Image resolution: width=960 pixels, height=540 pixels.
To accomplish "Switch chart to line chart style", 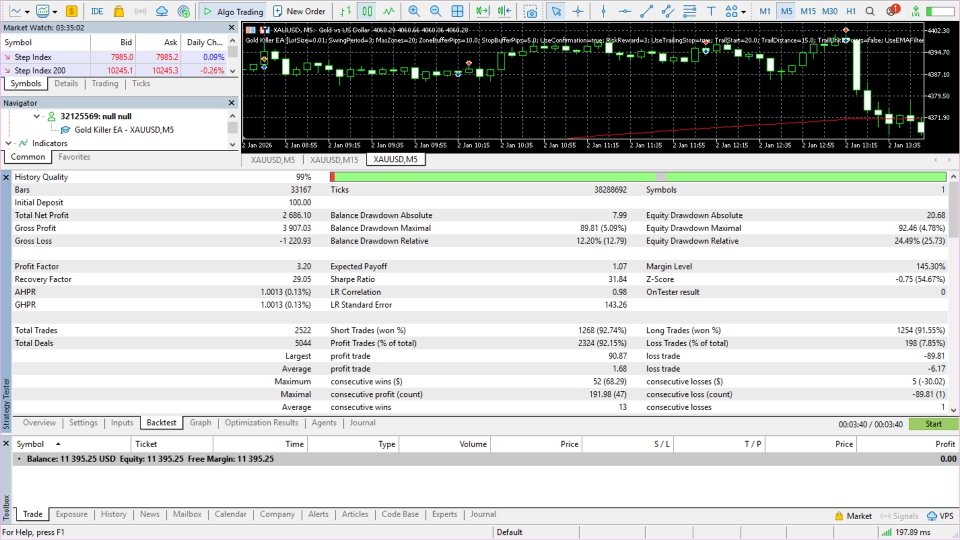I will (x=389, y=11).
